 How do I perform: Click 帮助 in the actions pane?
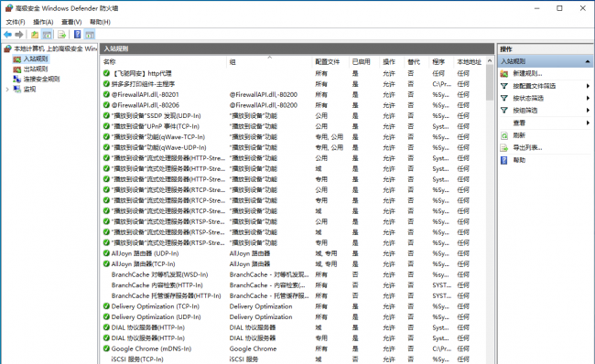point(519,160)
